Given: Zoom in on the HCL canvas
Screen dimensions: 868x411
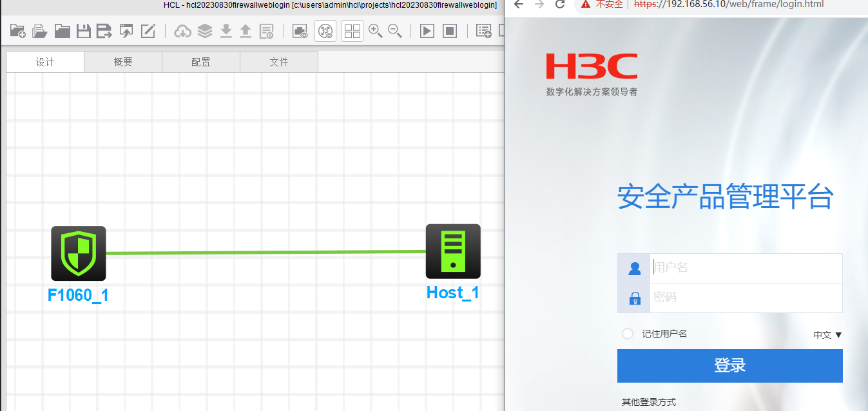Looking at the screenshot, I should click(376, 30).
